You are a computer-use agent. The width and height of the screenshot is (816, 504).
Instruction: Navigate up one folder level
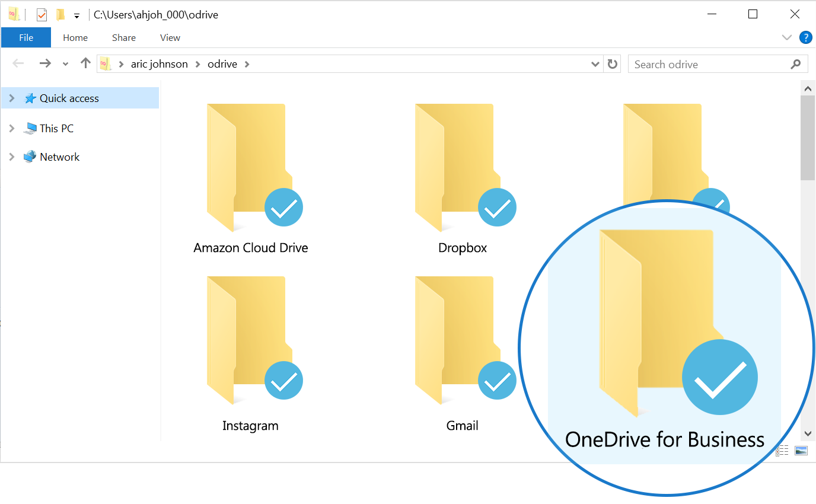pos(85,63)
